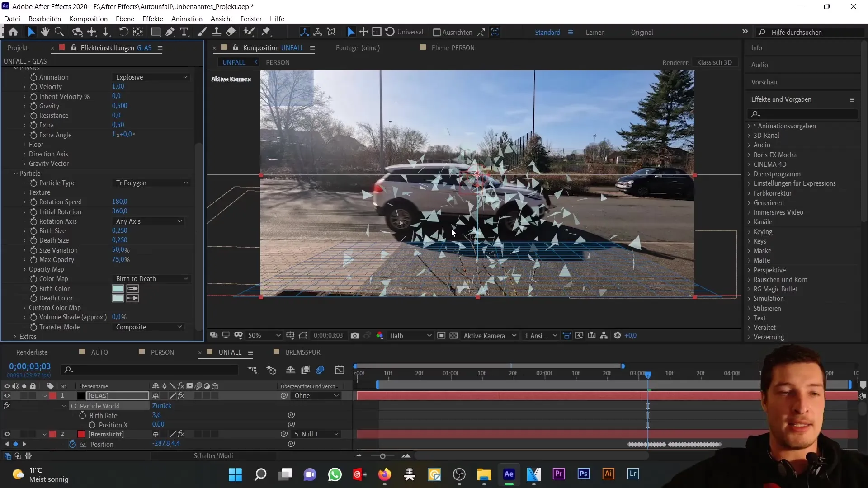The image size is (868, 488).
Task: Click the camera/snapshot icon in viewer
Action: tap(355, 335)
